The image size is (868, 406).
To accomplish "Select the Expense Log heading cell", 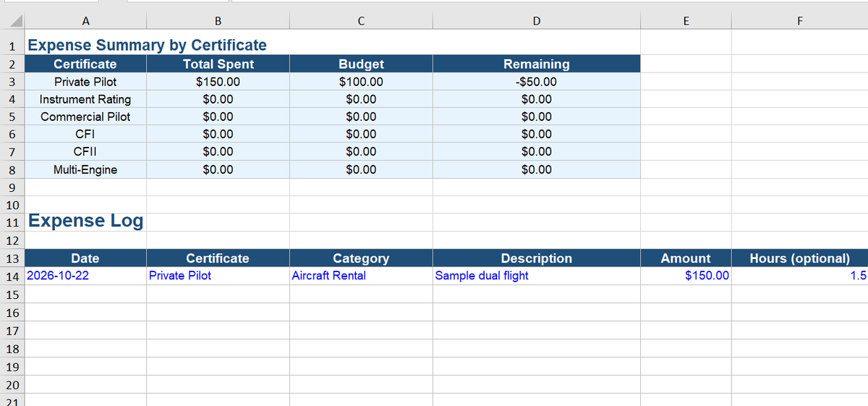I will 85,221.
